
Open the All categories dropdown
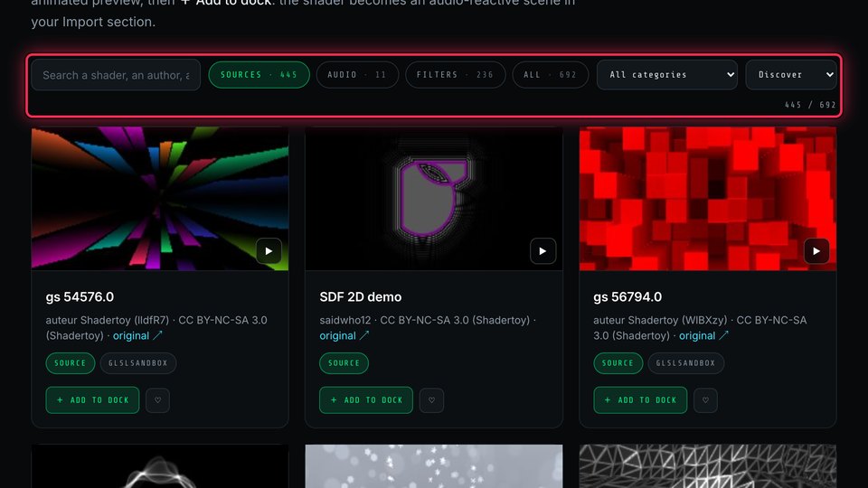[667, 75]
